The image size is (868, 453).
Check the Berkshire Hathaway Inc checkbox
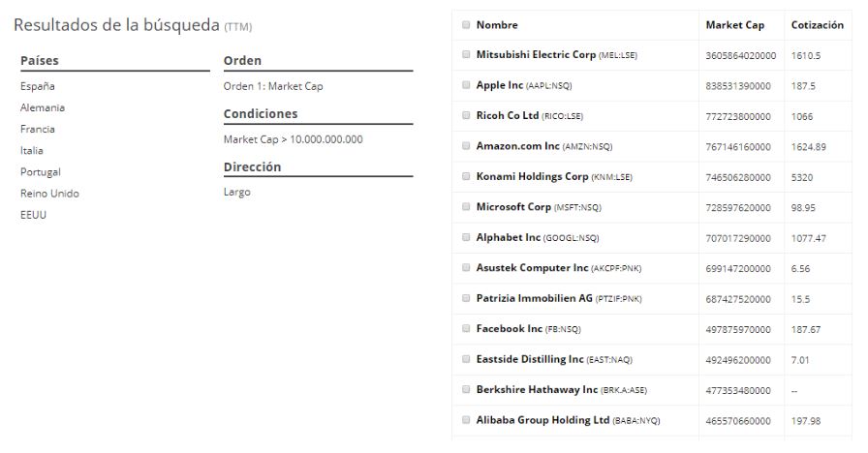(x=466, y=389)
